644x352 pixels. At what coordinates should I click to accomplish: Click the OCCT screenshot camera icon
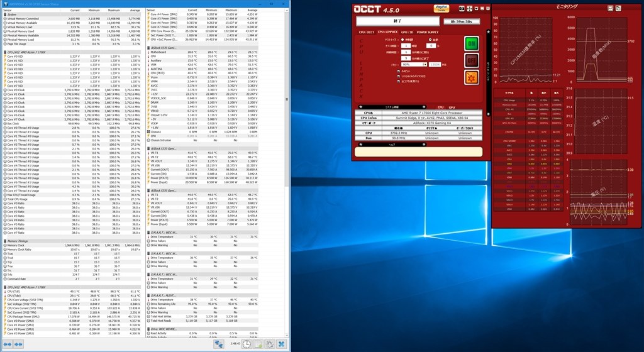click(462, 9)
